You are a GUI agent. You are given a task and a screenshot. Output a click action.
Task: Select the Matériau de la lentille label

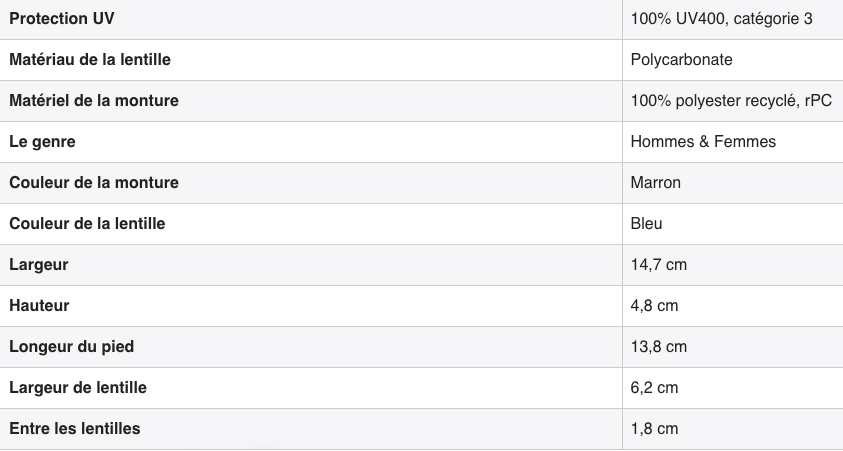coord(90,60)
